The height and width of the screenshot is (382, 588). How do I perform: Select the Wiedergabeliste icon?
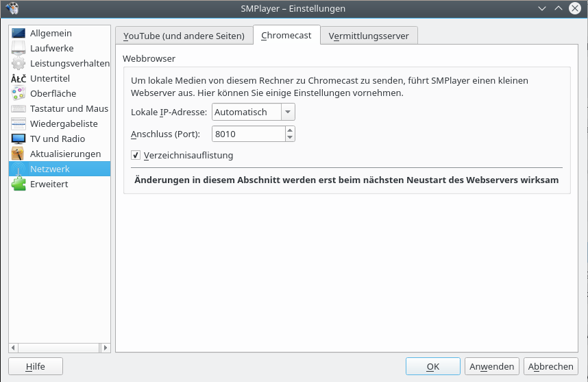(x=19, y=124)
